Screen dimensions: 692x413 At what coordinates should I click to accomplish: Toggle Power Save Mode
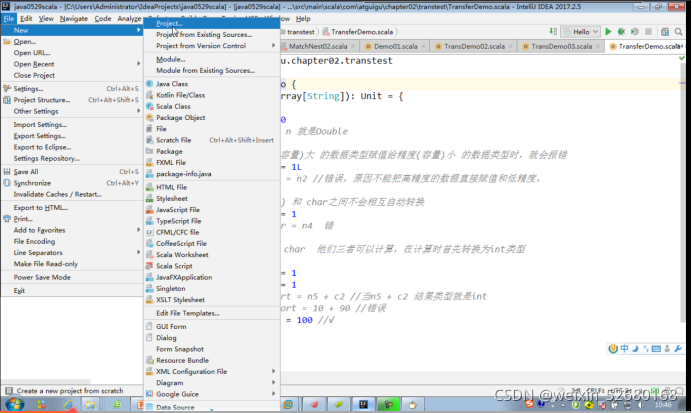click(x=72, y=278)
